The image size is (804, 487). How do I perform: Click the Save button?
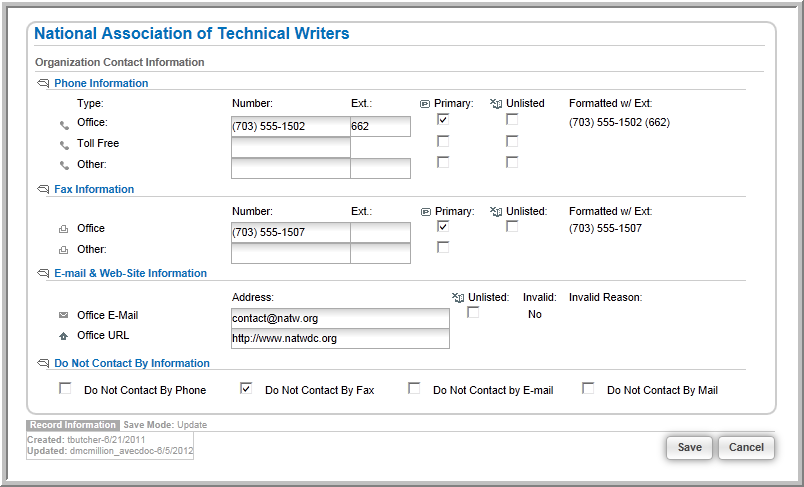690,448
